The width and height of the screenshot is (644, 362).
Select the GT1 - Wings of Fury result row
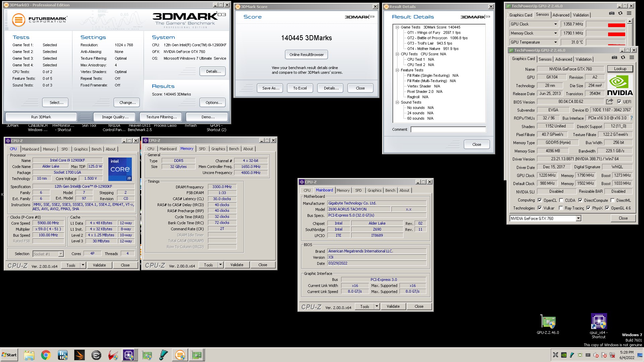point(434,33)
